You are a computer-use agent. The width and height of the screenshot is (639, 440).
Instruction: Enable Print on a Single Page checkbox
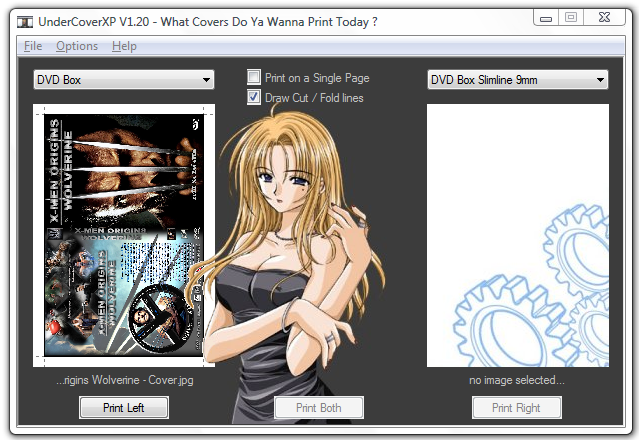pos(254,77)
